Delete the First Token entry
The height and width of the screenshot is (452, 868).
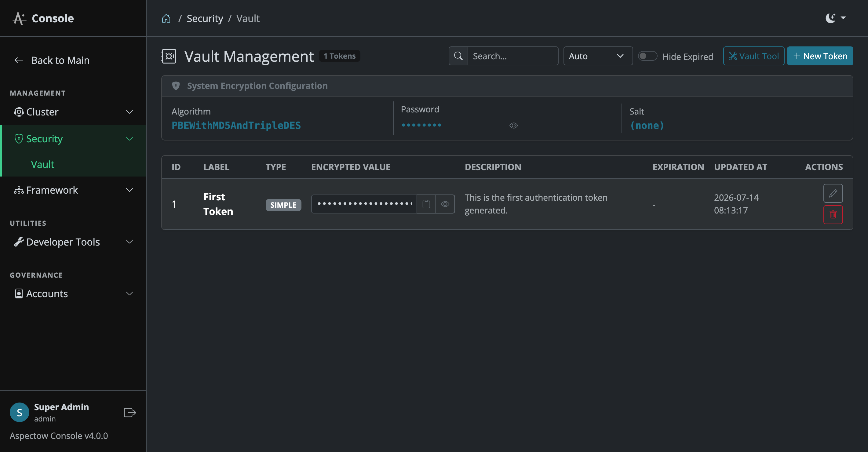click(833, 215)
